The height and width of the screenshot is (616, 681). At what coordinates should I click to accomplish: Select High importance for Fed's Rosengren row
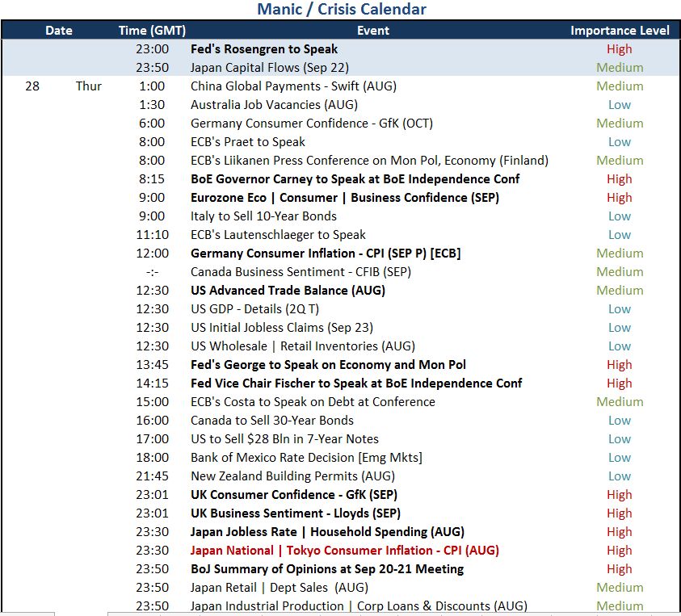pos(620,49)
